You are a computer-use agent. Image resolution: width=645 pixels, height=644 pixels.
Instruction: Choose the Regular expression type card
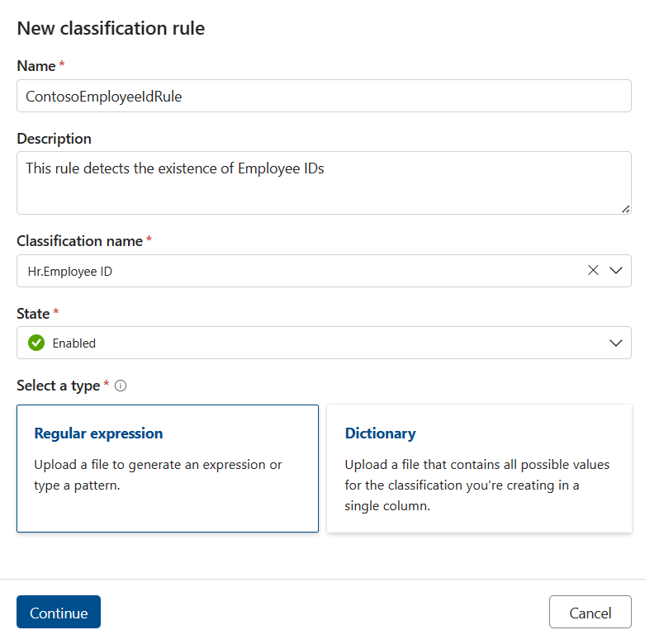pos(168,468)
